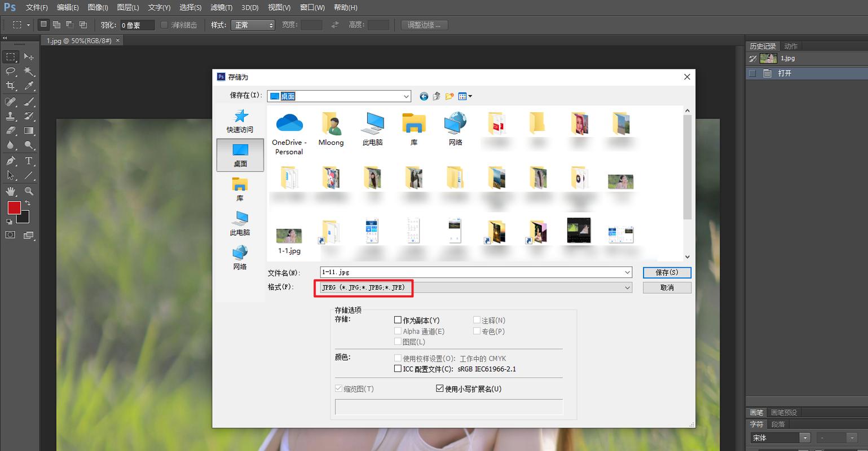868x451 pixels.
Task: Uncheck 使用小写扩展名 option
Action: pyautogui.click(x=439, y=388)
